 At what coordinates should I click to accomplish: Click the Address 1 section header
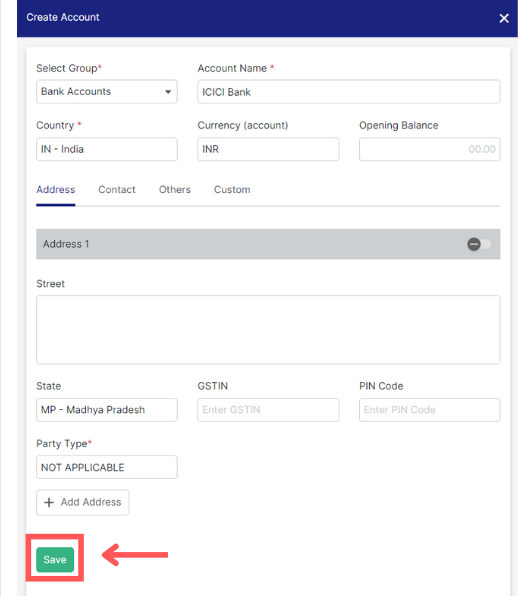[x=268, y=244]
